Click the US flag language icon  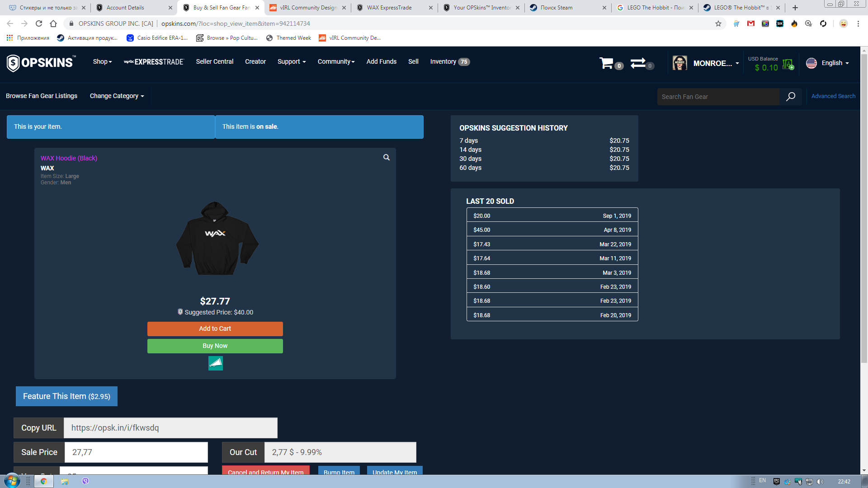pyautogui.click(x=811, y=63)
